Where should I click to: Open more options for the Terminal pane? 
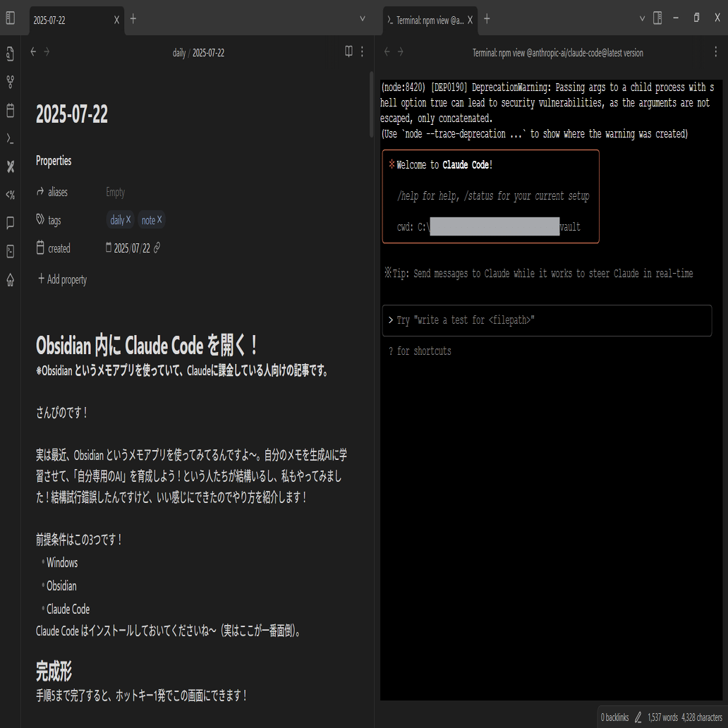click(715, 51)
